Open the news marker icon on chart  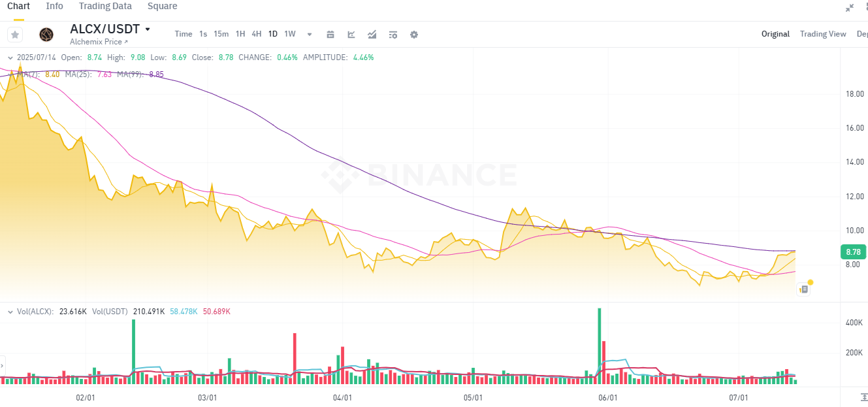[803, 289]
